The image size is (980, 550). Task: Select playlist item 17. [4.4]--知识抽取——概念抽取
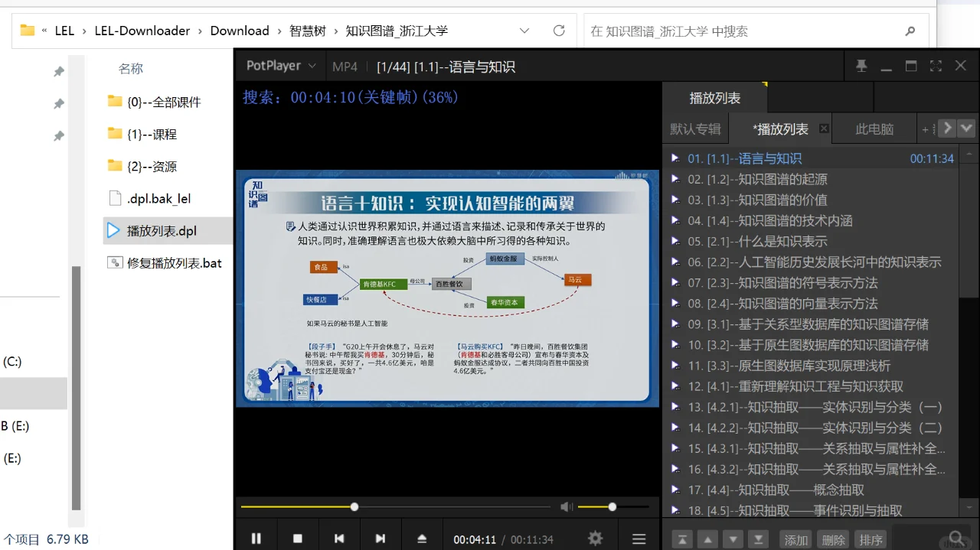coord(810,490)
